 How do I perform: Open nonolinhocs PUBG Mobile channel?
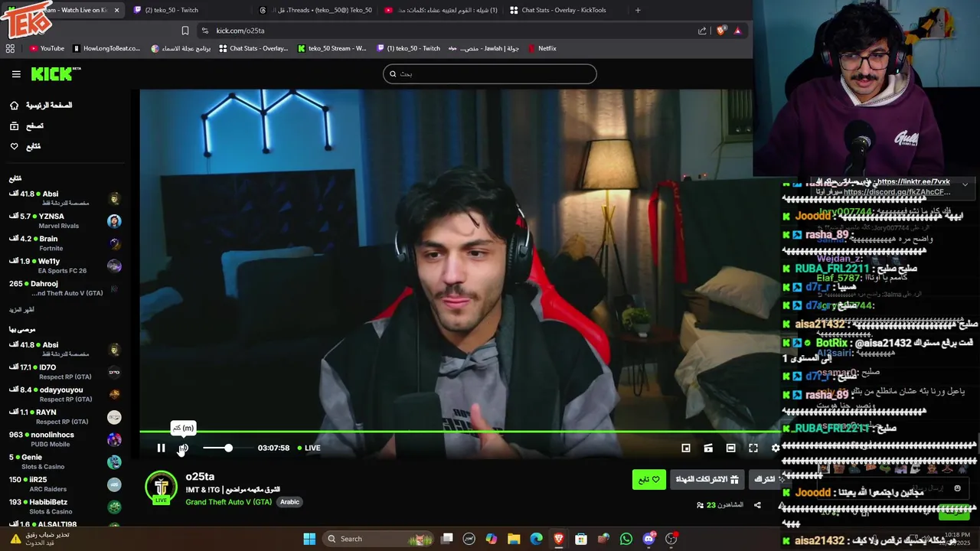click(65, 439)
